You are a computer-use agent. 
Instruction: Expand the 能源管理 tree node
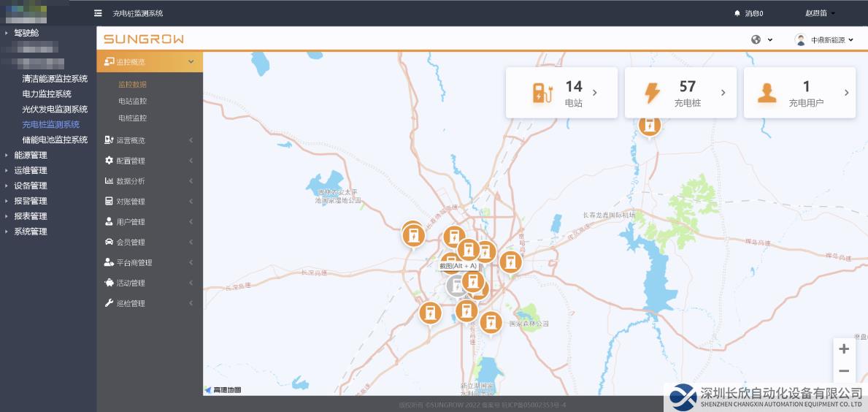[x=7, y=155]
